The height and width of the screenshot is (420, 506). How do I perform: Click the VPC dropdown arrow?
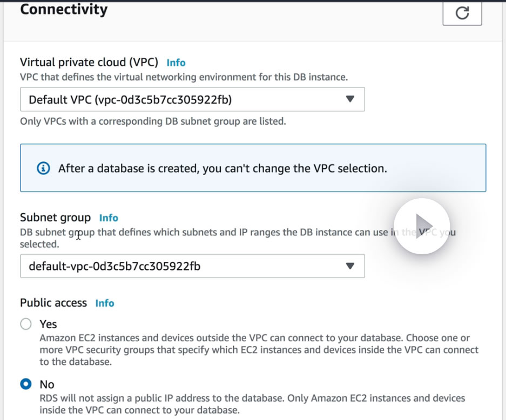[350, 99]
